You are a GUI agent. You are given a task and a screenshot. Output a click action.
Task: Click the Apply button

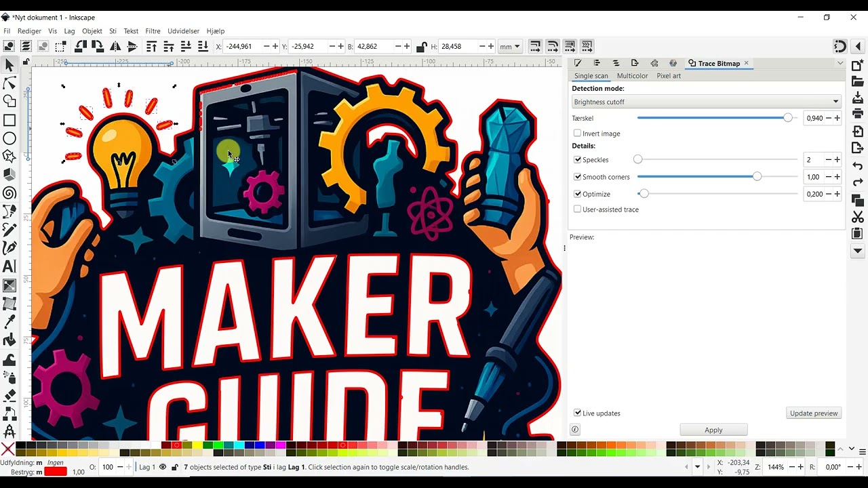pyautogui.click(x=713, y=430)
